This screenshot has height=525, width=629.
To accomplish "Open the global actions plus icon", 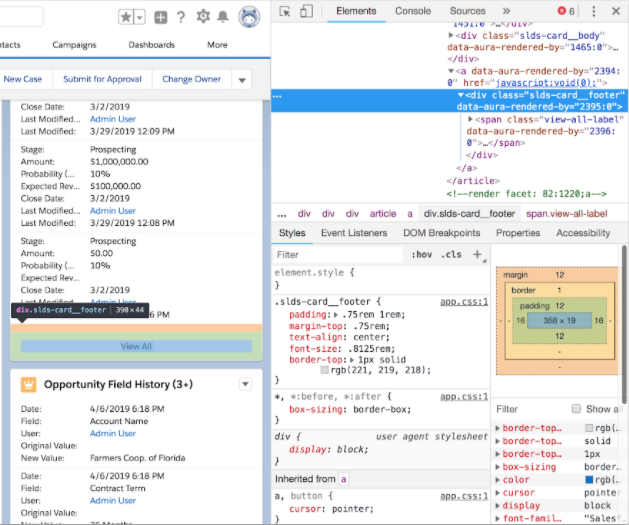I will click(x=160, y=17).
